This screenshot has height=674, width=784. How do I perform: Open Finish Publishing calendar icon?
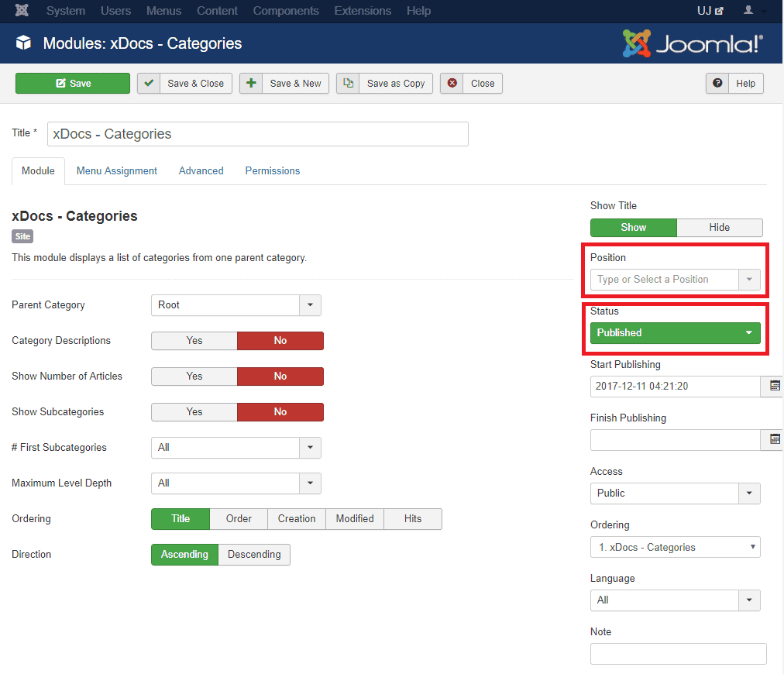click(775, 439)
